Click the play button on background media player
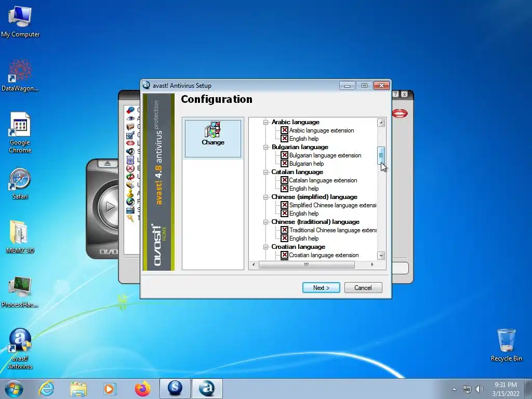The image size is (532, 399). (x=109, y=206)
